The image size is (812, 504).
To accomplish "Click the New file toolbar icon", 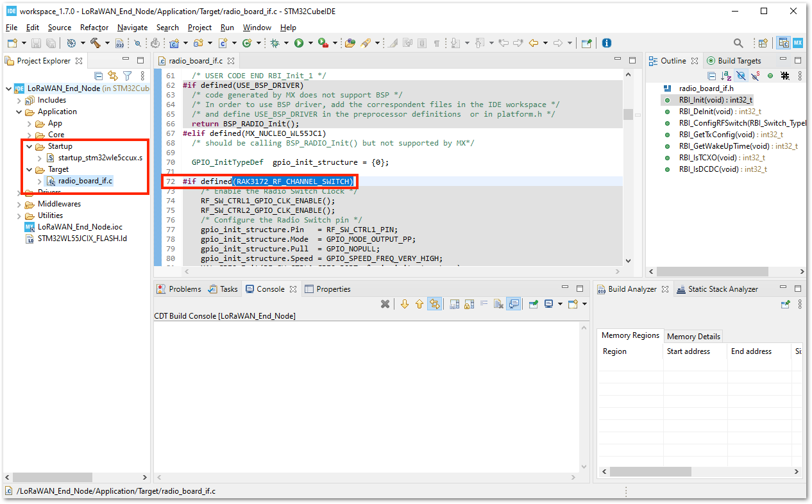I will click(12, 43).
